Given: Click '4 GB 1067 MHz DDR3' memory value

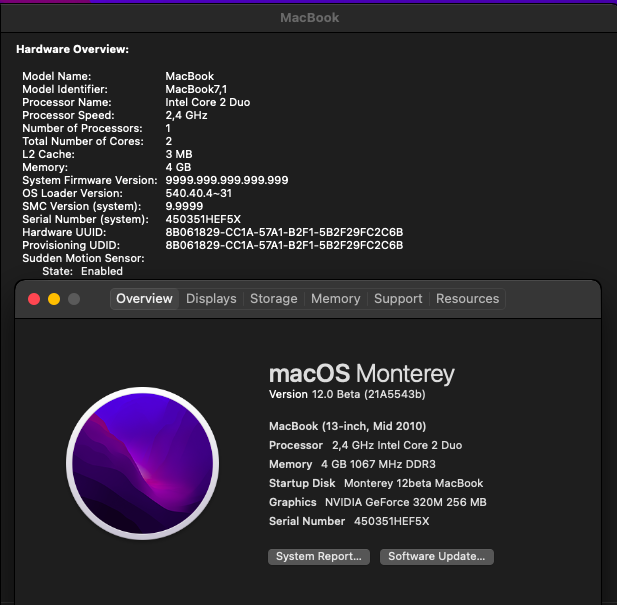Looking at the screenshot, I should click(378, 465).
